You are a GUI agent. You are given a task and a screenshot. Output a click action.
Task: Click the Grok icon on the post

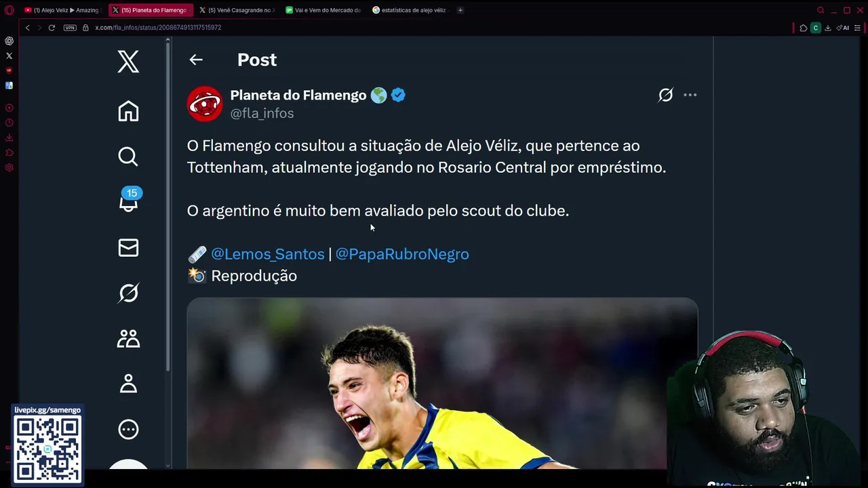coord(665,95)
